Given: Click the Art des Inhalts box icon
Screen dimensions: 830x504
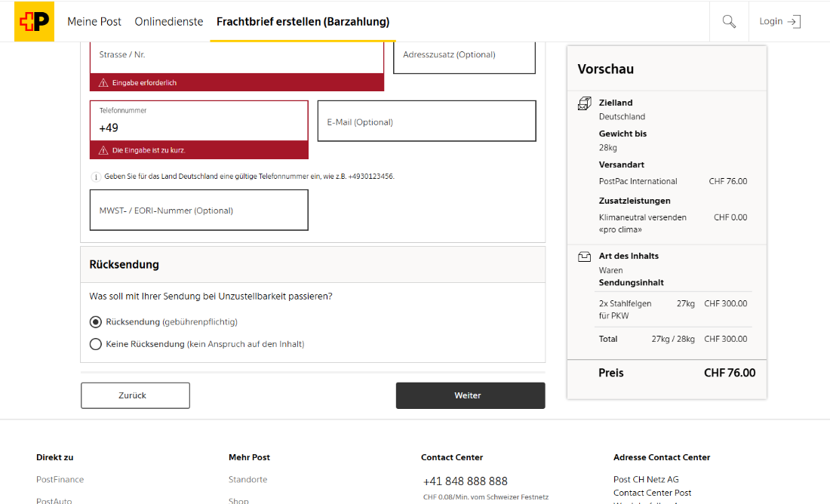Looking at the screenshot, I should click(584, 257).
